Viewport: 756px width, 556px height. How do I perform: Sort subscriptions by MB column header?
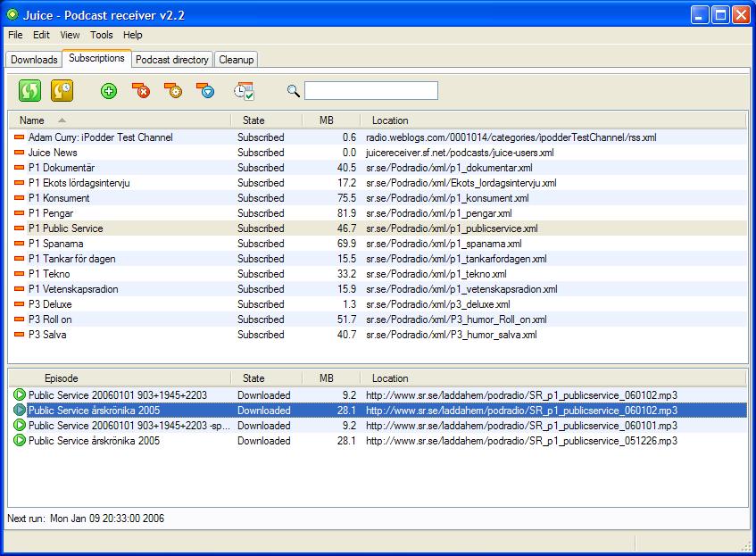[331, 120]
